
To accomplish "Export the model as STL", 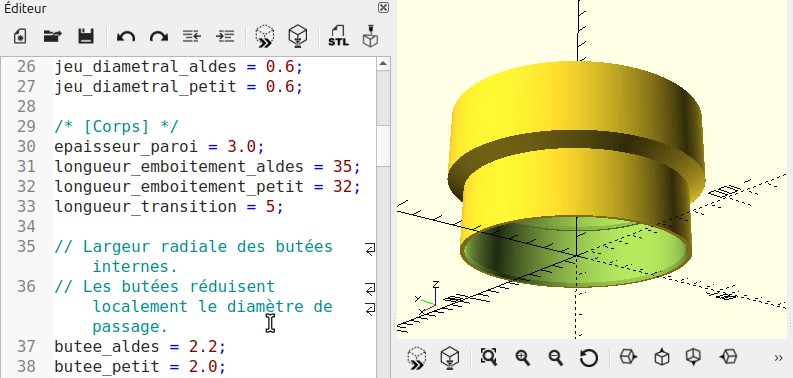I will coord(338,36).
